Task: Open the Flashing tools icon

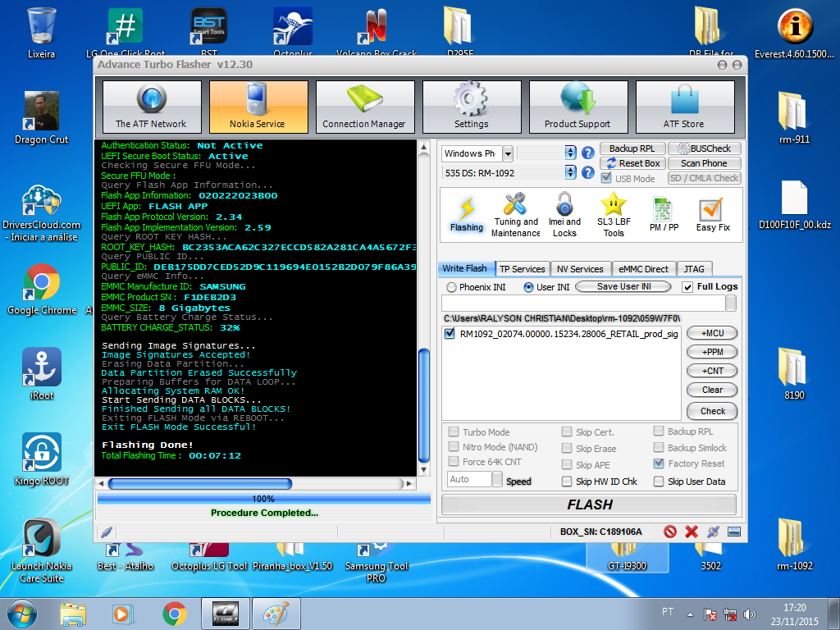Action: 466,208
